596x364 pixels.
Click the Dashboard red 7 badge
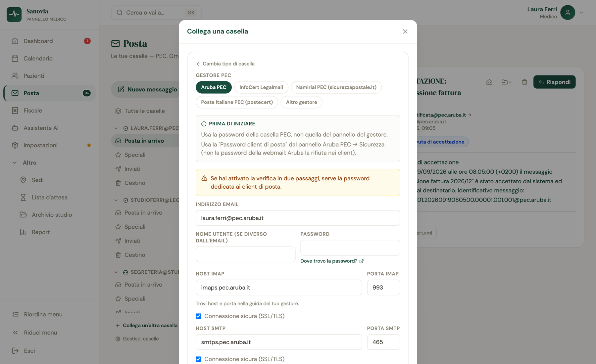click(x=87, y=41)
